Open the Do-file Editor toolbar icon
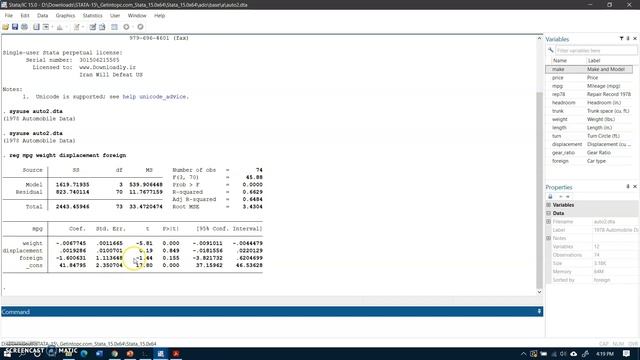 [76, 27]
